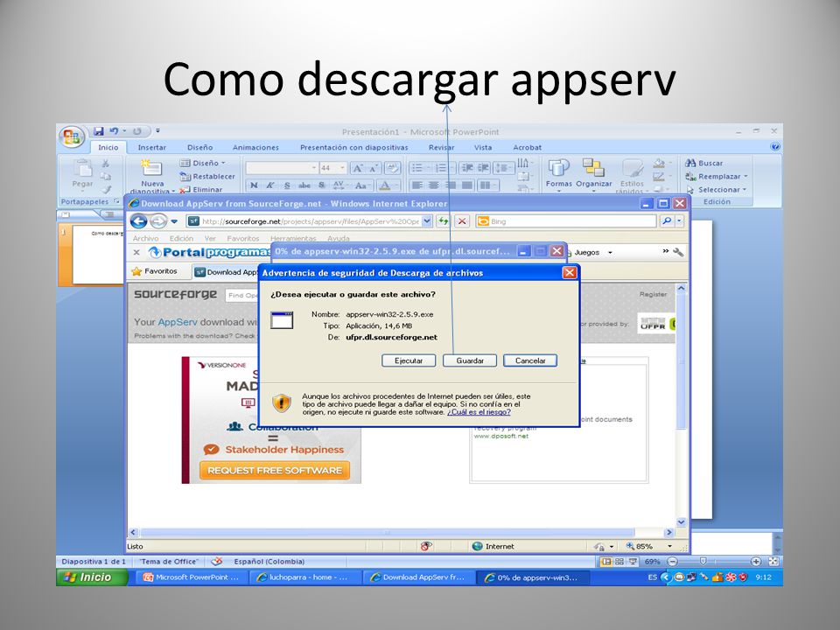Switch to the Vista ribbon tab
Viewport: 840px width, 630px height.
click(483, 147)
